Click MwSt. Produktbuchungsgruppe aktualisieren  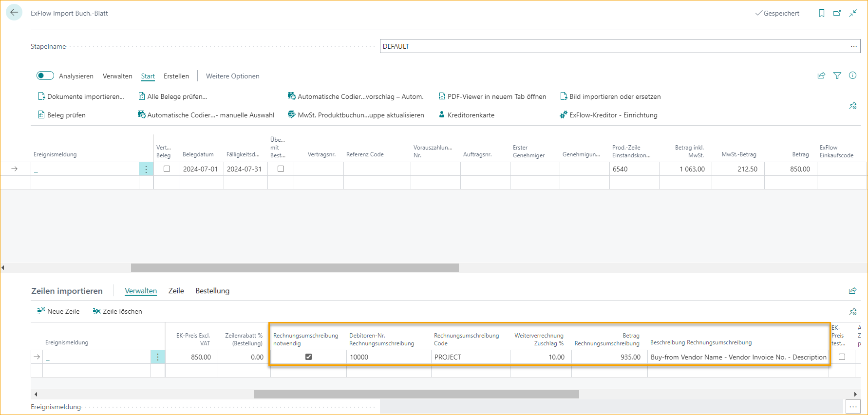pos(356,115)
